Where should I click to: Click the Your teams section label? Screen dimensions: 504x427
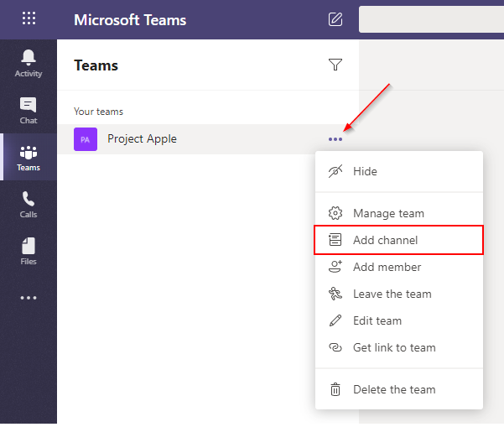click(x=98, y=112)
